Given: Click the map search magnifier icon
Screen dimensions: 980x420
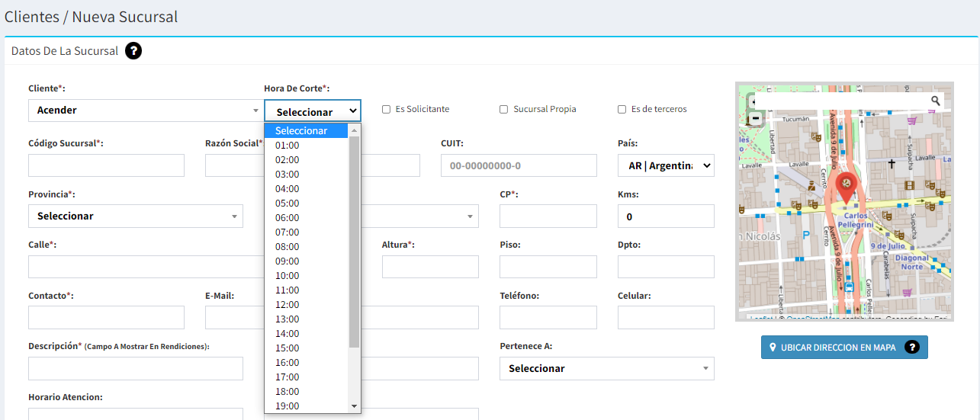Looking at the screenshot, I should pos(935,101).
